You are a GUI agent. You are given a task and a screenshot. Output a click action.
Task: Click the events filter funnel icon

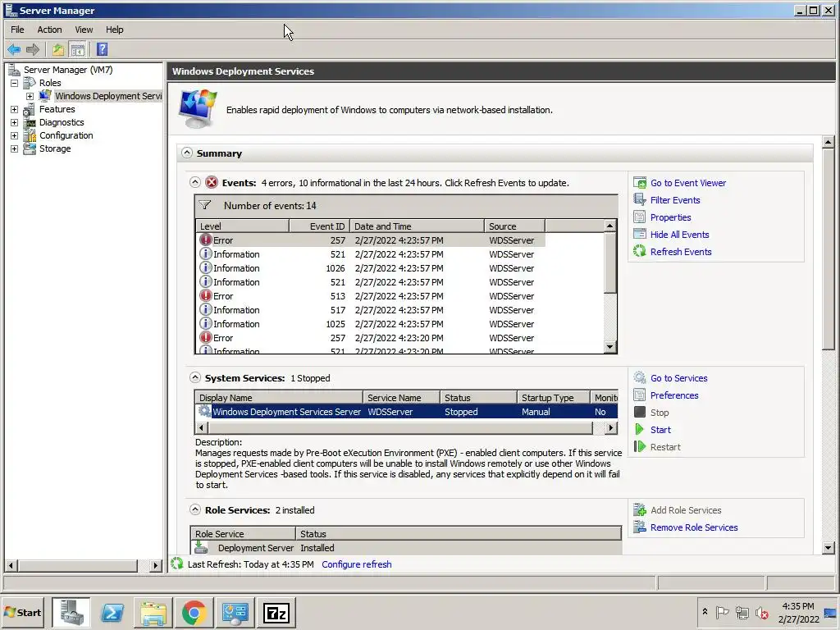tap(204, 205)
